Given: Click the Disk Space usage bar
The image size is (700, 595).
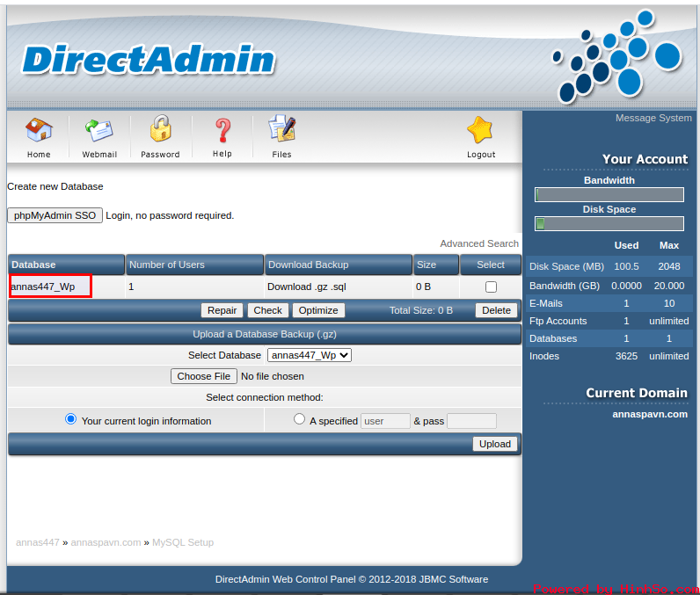Looking at the screenshot, I should pyautogui.click(x=609, y=223).
